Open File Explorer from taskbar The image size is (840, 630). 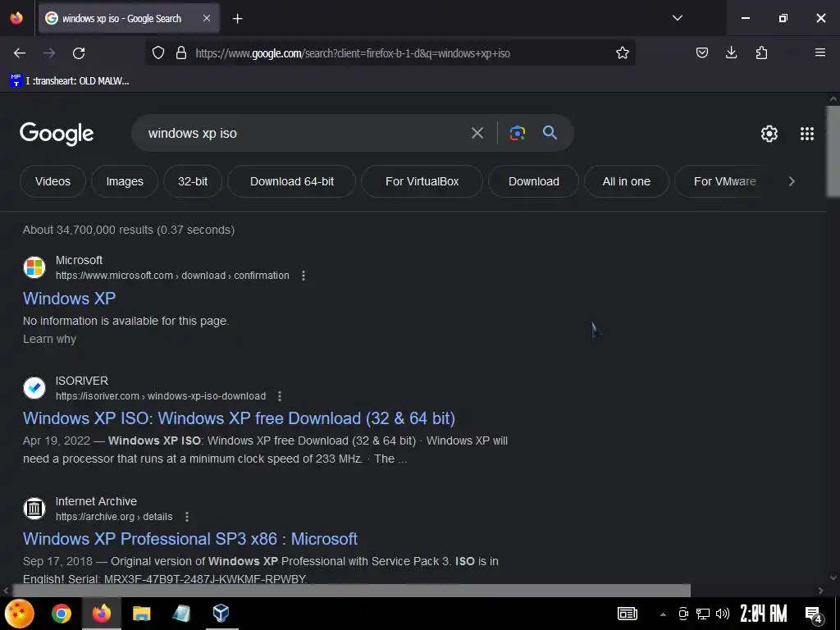coord(141,614)
